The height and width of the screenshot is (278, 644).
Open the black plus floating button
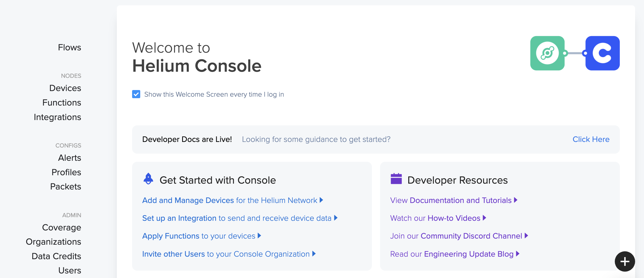[x=625, y=261]
